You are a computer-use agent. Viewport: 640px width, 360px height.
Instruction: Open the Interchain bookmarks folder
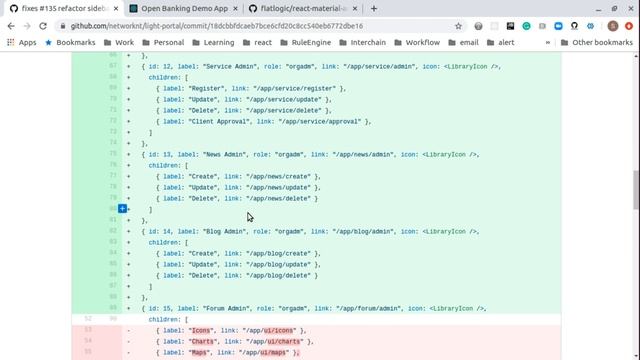[x=362, y=42]
